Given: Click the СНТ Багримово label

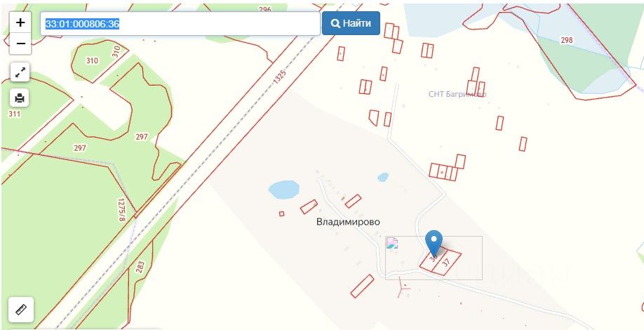Looking at the screenshot, I should click(457, 94).
